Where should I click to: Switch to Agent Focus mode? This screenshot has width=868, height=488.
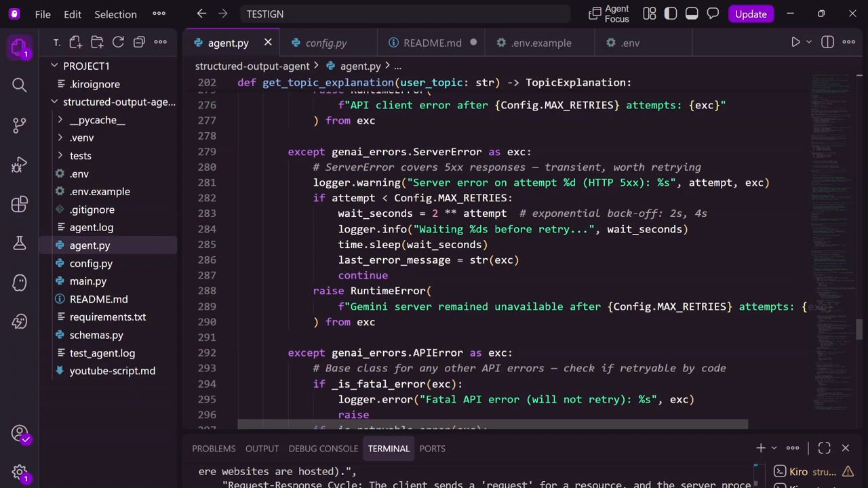609,14
